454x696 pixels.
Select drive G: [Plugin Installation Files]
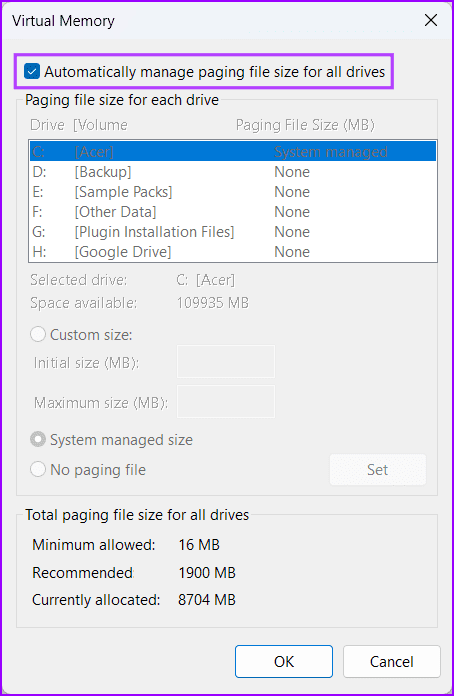click(233, 232)
